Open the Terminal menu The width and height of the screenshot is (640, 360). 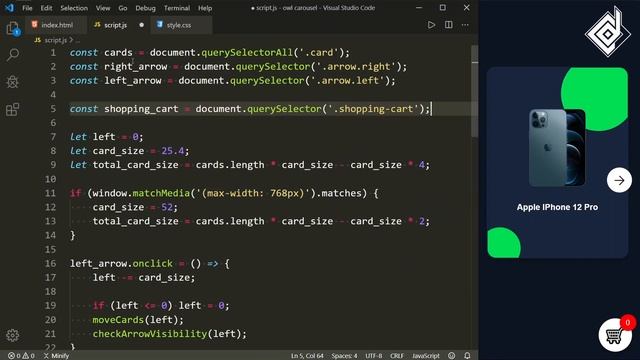(x=177, y=8)
